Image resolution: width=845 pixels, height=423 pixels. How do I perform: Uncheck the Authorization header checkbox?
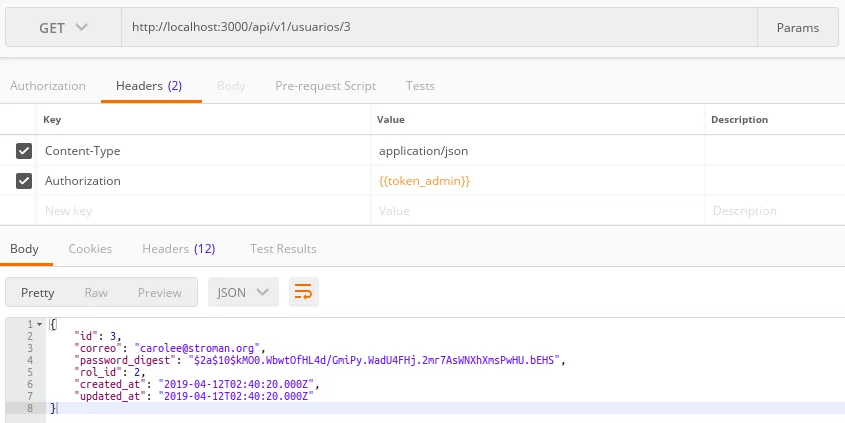24,181
